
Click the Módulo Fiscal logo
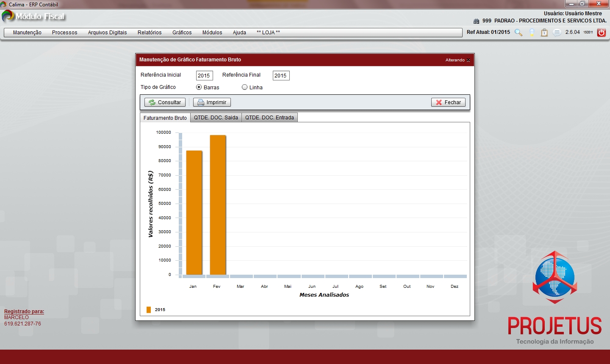(x=34, y=17)
